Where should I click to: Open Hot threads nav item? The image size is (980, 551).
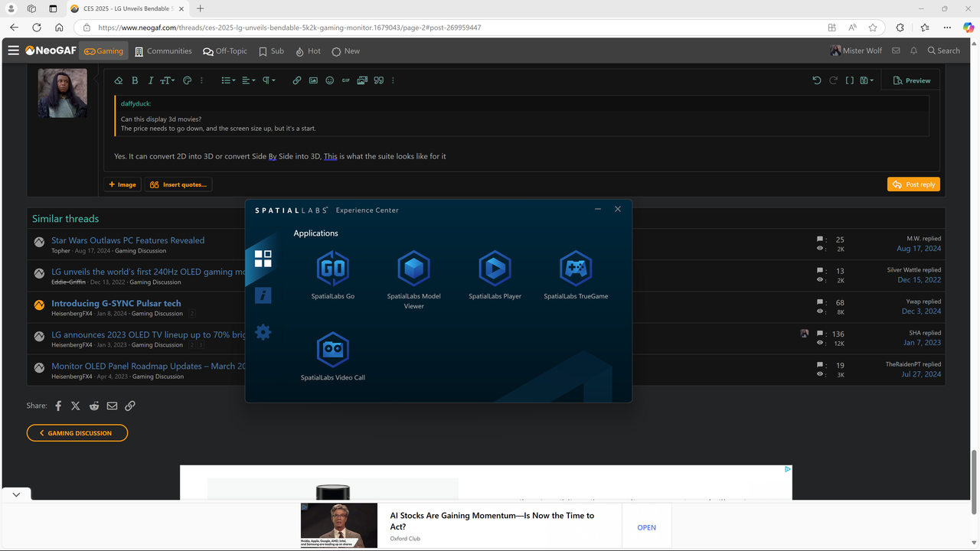pyautogui.click(x=308, y=51)
